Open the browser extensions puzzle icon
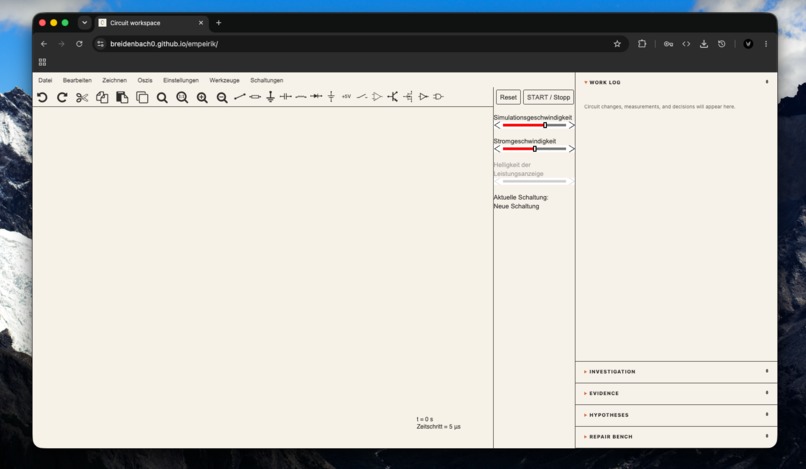Image resolution: width=806 pixels, height=469 pixels. click(642, 44)
